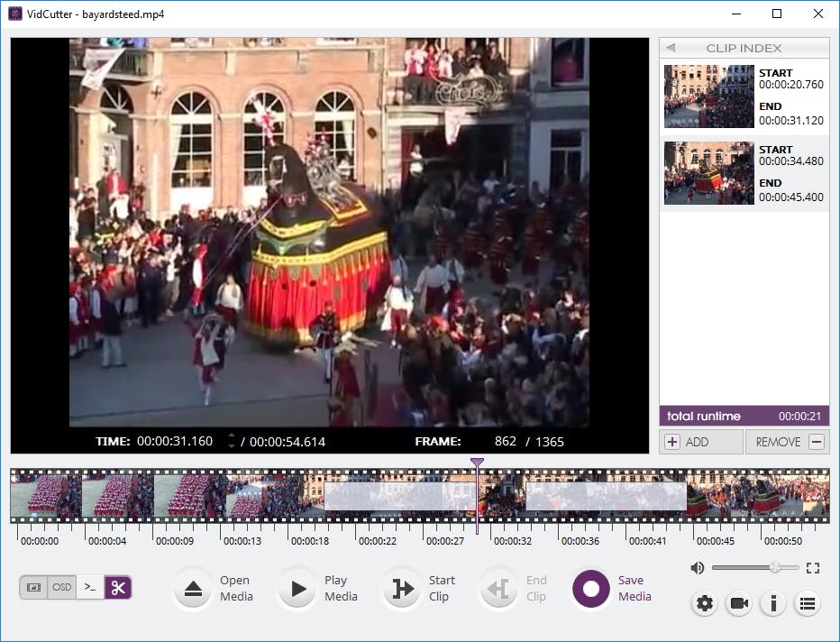Open settings with the gear icon
This screenshot has width=840, height=642.
[705, 603]
